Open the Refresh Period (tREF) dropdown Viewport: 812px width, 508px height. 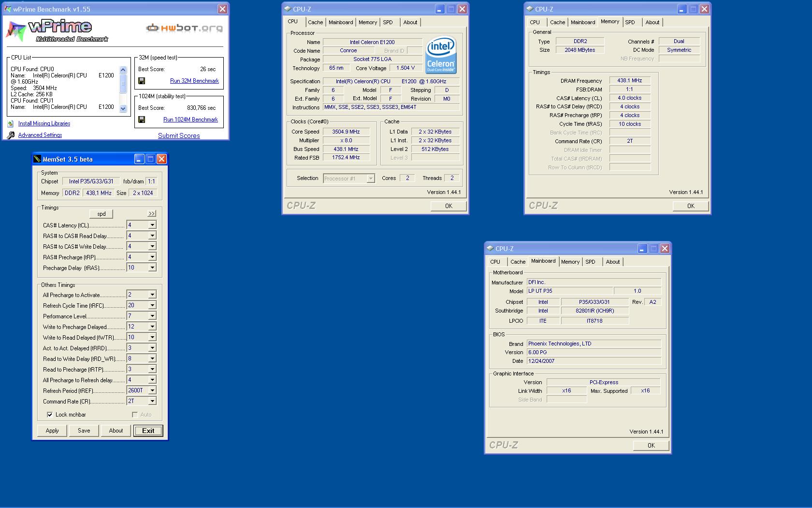coord(152,390)
